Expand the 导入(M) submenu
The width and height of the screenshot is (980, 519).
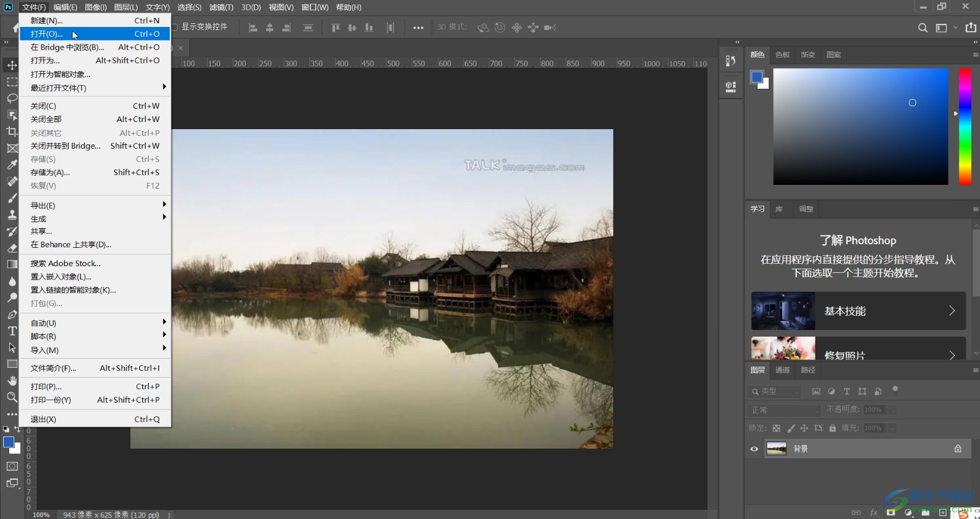95,350
